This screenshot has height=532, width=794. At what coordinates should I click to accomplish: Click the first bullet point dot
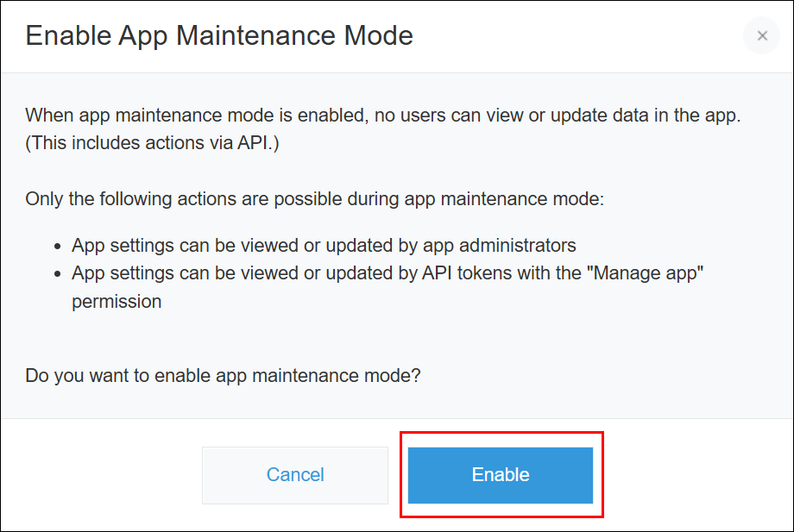[57, 247]
